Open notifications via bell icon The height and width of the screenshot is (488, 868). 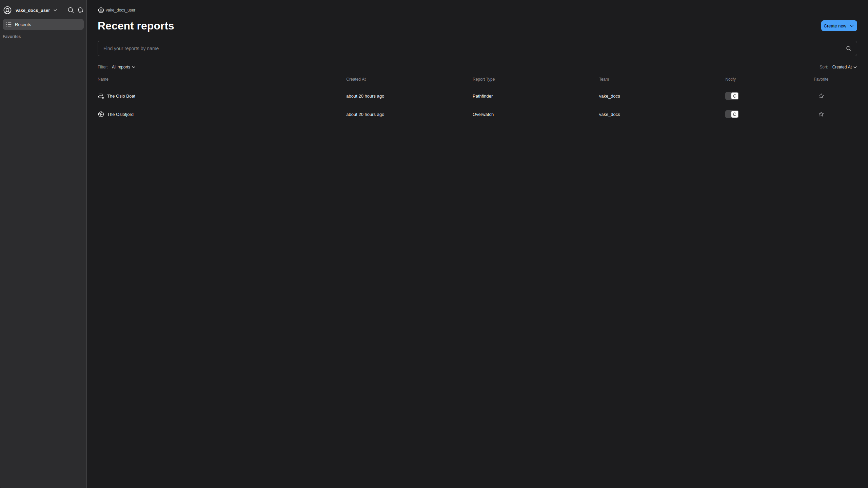pyautogui.click(x=80, y=10)
